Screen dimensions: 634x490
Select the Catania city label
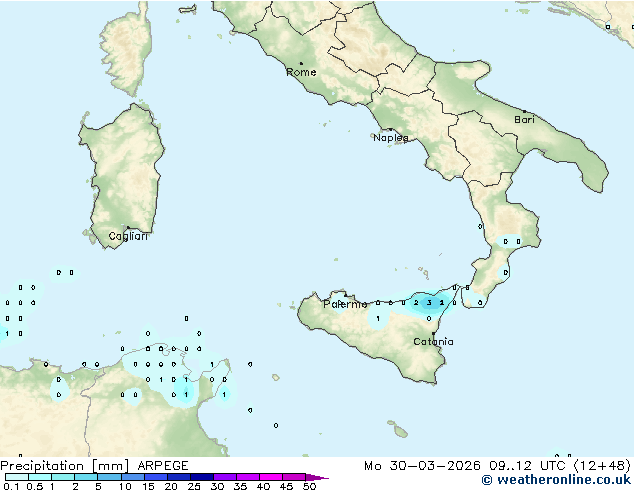point(433,342)
